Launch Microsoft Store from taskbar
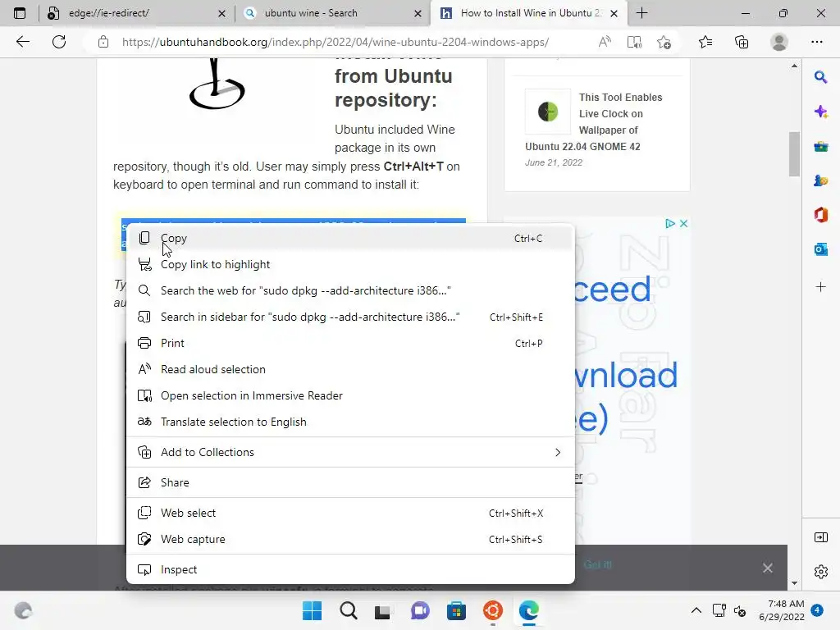 point(456,610)
